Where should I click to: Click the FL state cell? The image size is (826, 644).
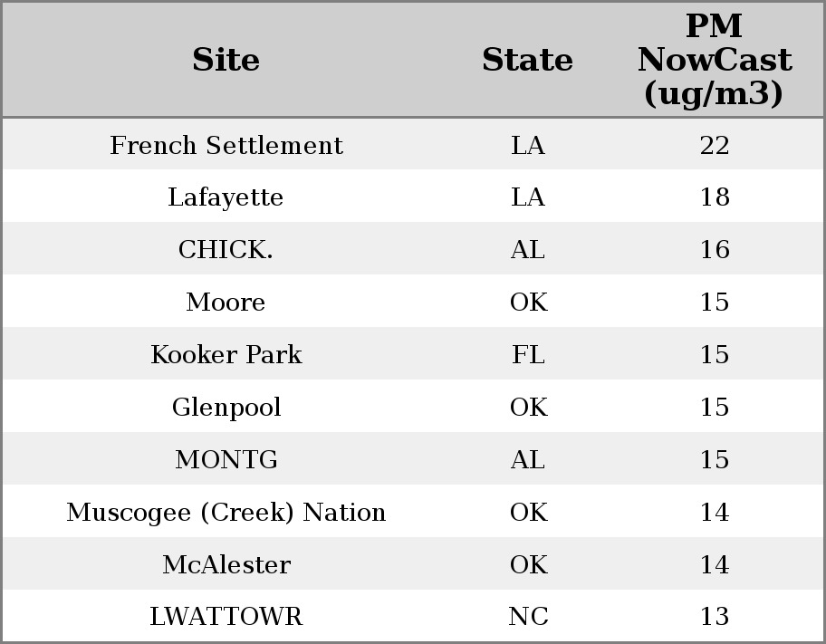[x=528, y=355]
